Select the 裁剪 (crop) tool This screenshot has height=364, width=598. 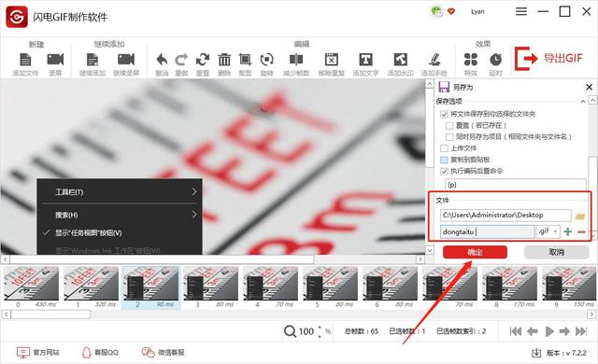(245, 60)
